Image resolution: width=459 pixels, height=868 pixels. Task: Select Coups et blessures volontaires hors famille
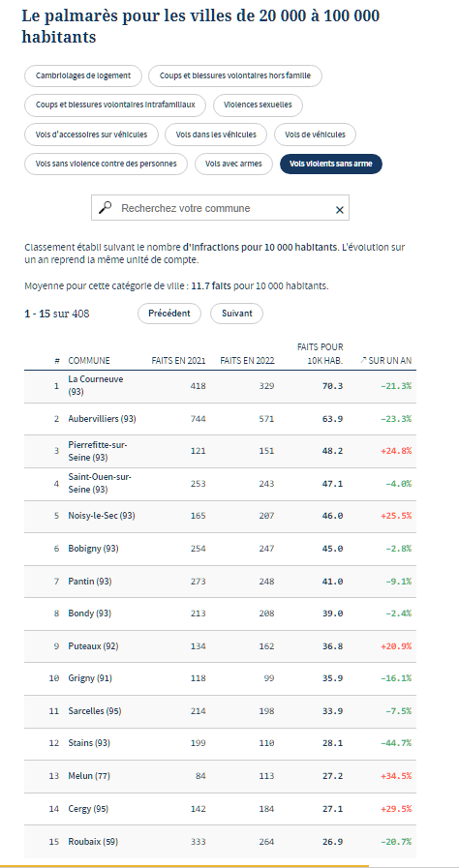pyautogui.click(x=235, y=75)
